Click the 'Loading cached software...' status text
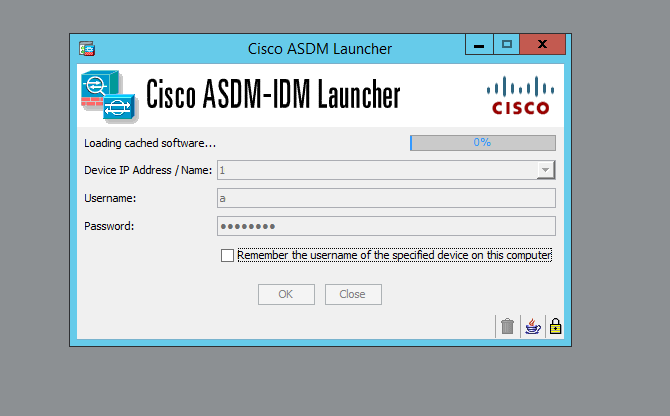This screenshot has height=416, width=670. tap(150, 143)
